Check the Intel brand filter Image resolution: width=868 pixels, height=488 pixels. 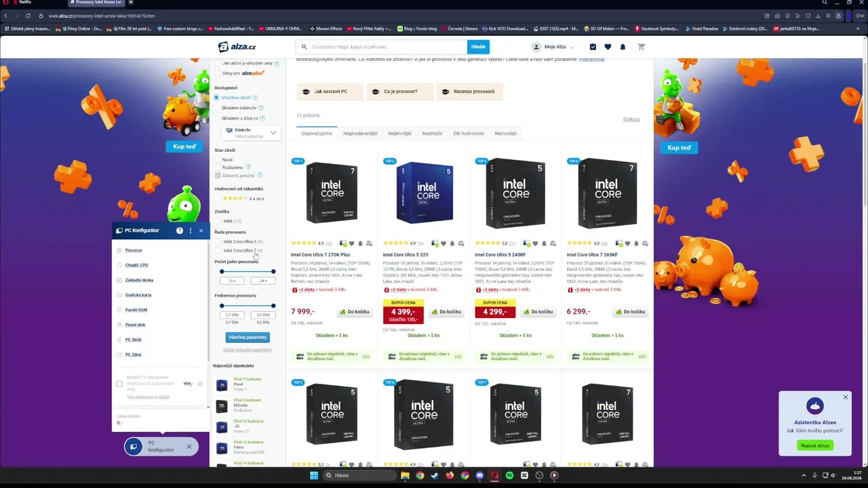click(x=218, y=221)
